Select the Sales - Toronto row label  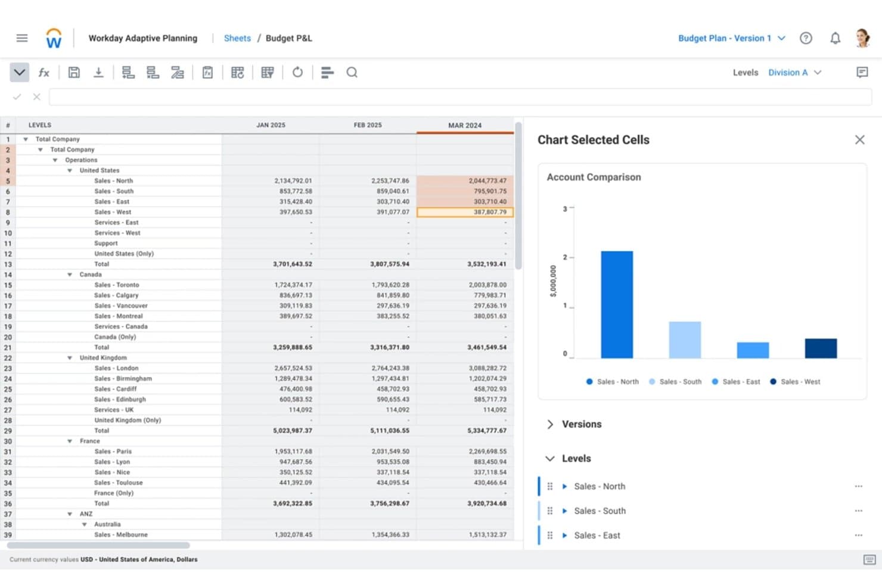[117, 285]
